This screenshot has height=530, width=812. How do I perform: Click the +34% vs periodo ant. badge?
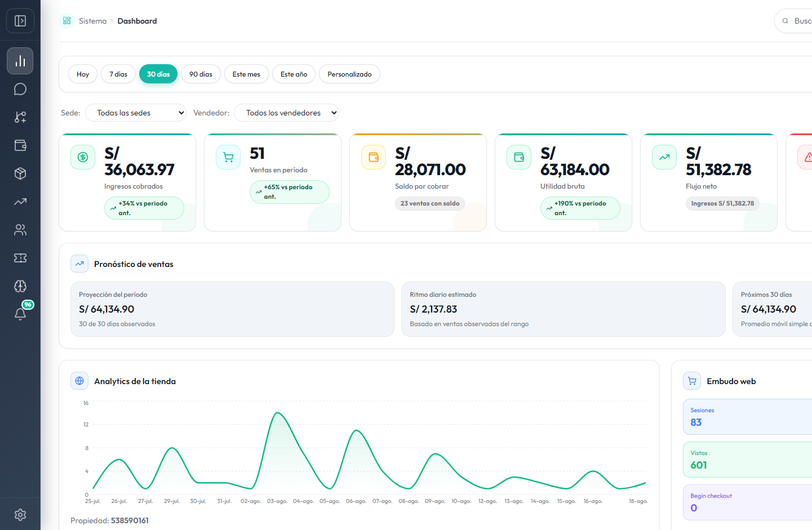[x=144, y=208]
